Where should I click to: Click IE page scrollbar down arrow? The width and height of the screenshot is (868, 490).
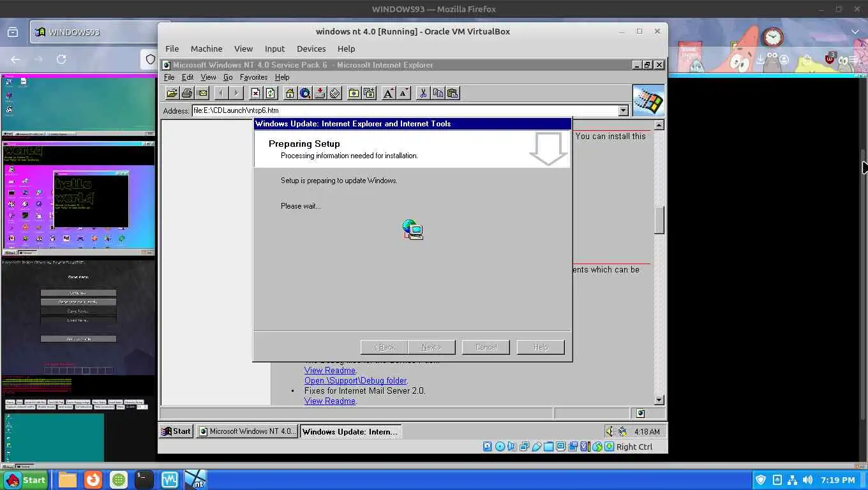click(x=659, y=399)
